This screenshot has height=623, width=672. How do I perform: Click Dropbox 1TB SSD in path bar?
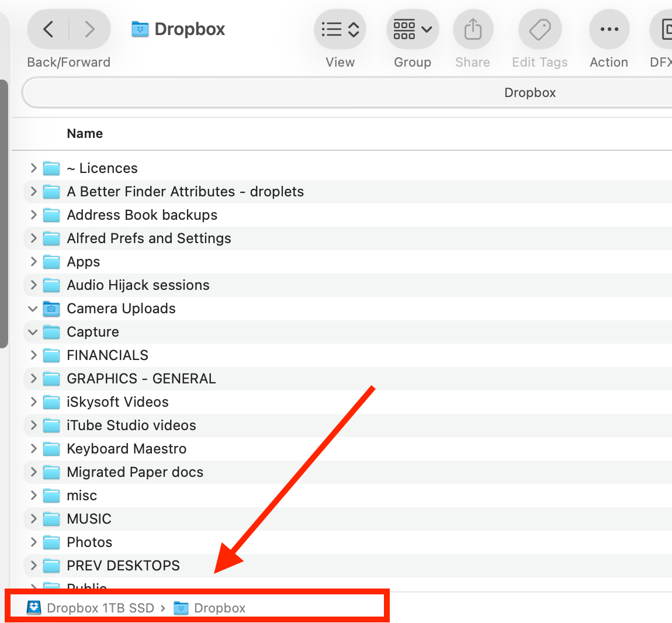click(x=101, y=608)
